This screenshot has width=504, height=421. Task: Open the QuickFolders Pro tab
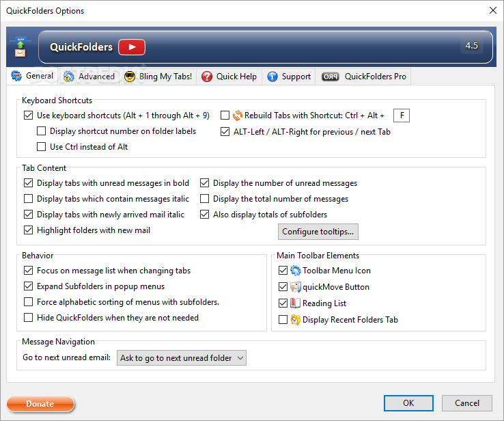(363, 77)
